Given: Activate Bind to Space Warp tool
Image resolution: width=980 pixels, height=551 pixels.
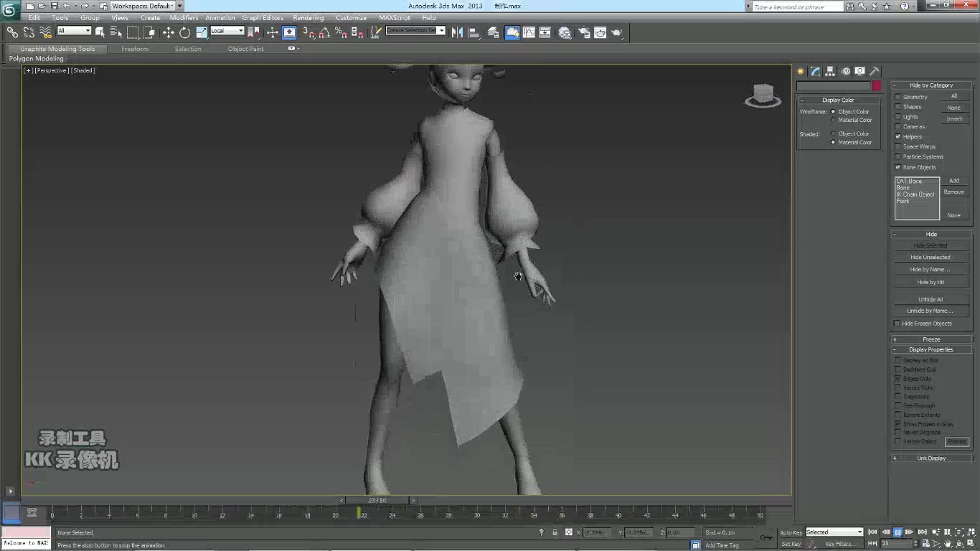Looking at the screenshot, I should coord(45,32).
